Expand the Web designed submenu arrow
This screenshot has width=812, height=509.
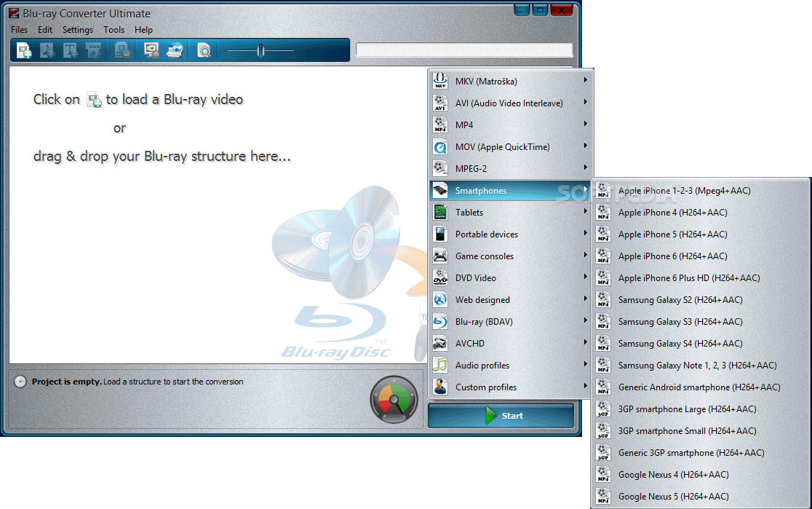(x=585, y=298)
